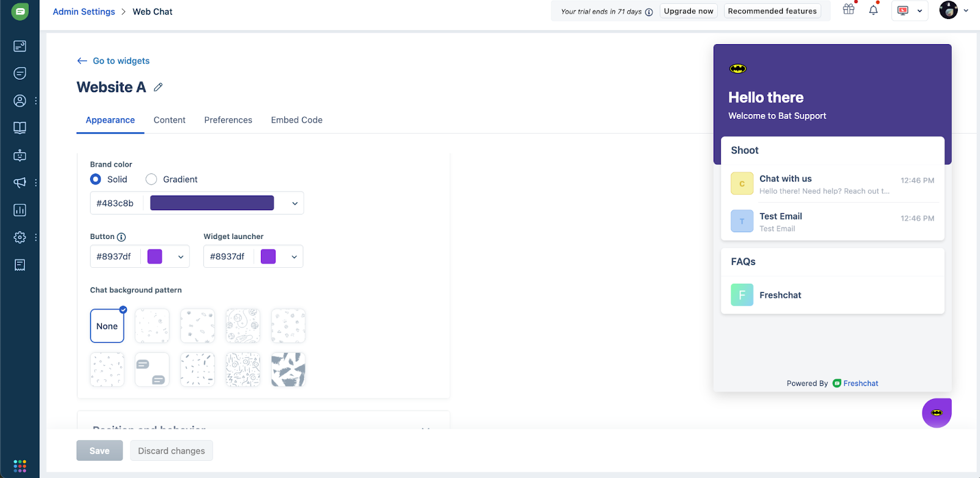Click the trial info icon

tap(649, 12)
